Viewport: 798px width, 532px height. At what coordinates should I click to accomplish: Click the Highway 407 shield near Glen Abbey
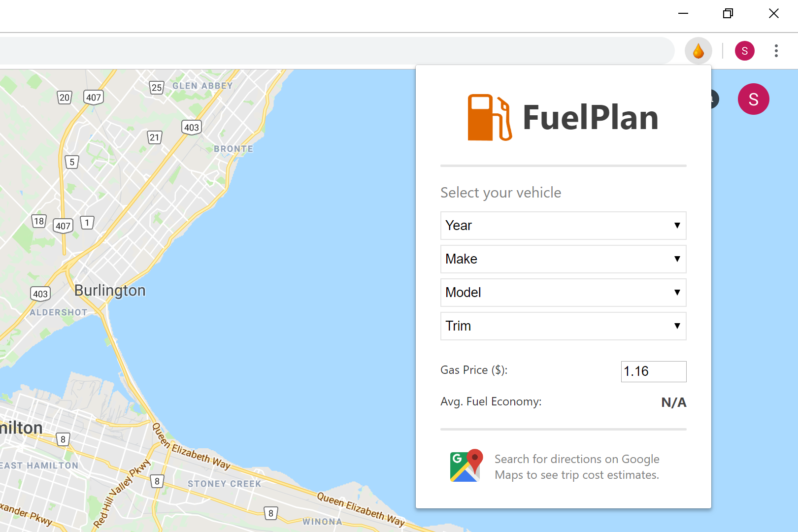pos(94,97)
